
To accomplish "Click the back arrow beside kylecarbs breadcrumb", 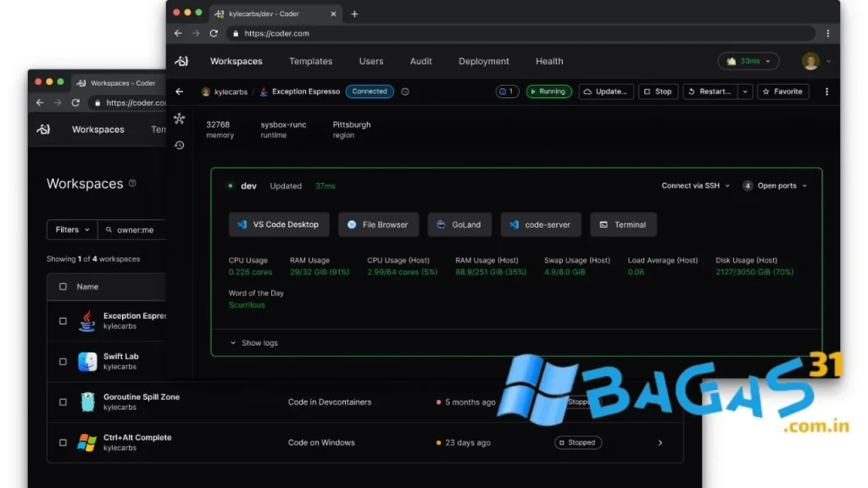I will coord(179,91).
